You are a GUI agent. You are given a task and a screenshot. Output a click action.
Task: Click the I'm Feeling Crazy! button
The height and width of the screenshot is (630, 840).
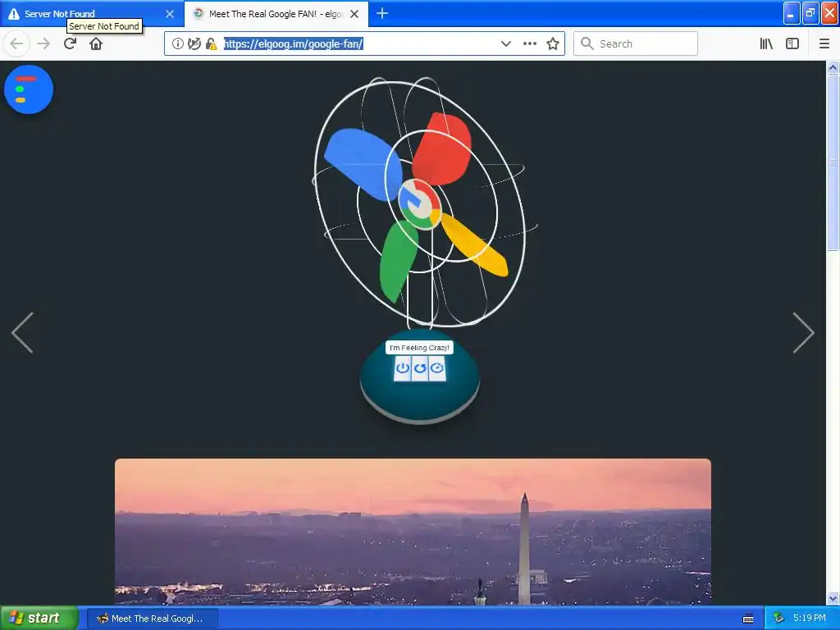[419, 348]
